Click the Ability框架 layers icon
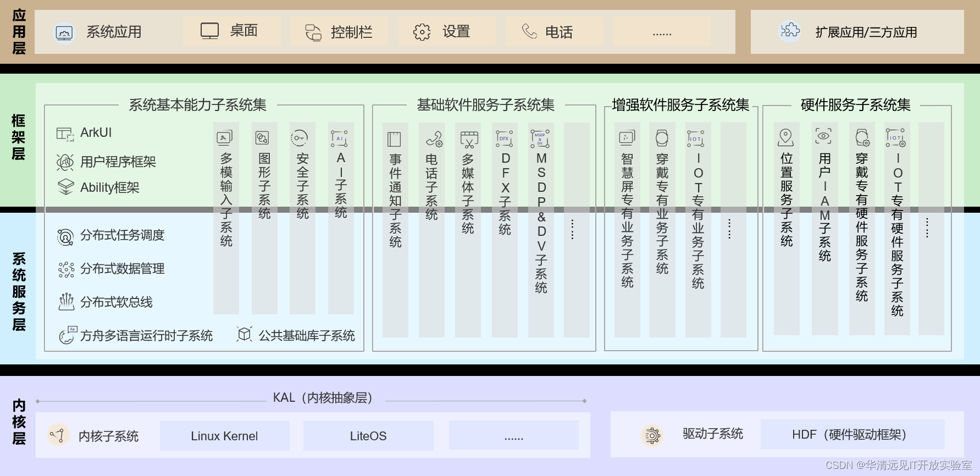This screenshot has height=476, width=980. 65,187
